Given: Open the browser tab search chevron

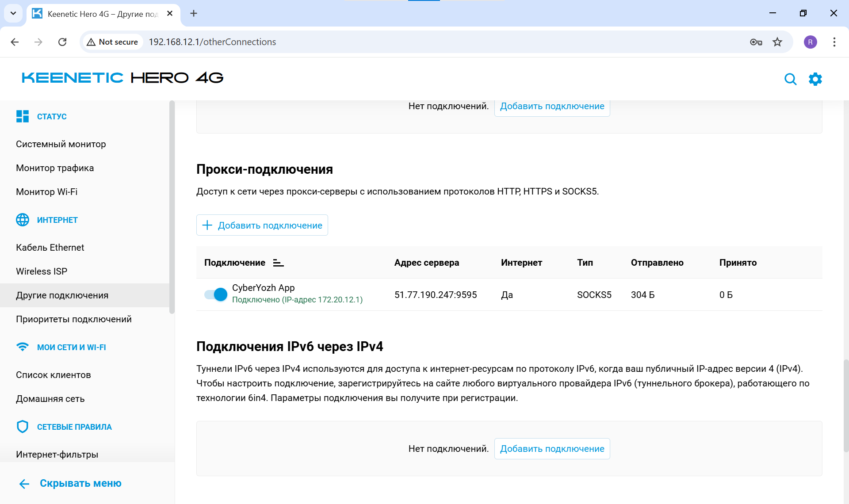Looking at the screenshot, I should 13,13.
